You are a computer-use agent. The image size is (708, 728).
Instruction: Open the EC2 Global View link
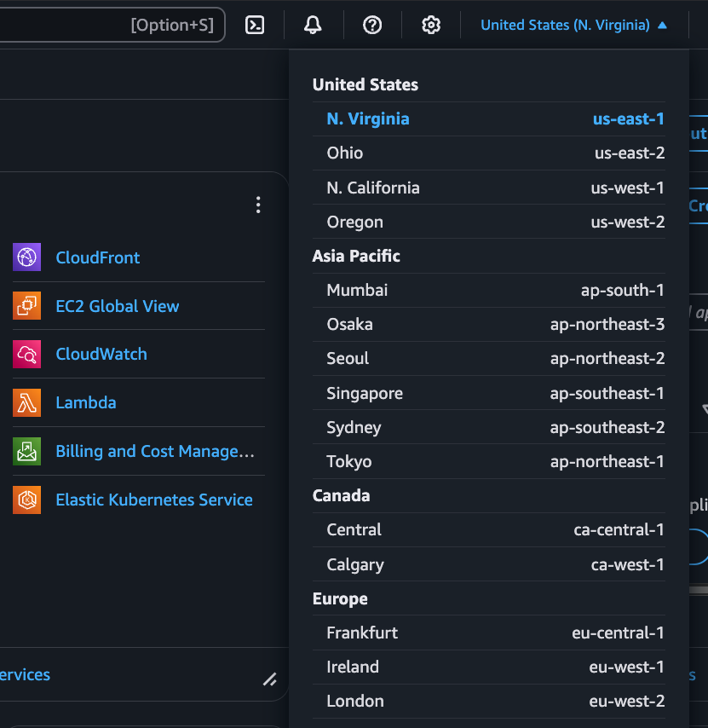point(118,306)
